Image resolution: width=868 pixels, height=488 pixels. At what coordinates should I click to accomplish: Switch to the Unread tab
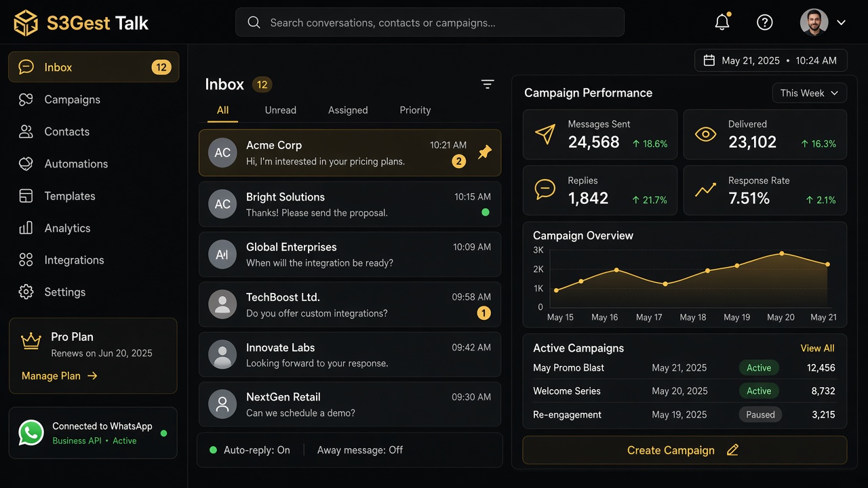pos(281,110)
